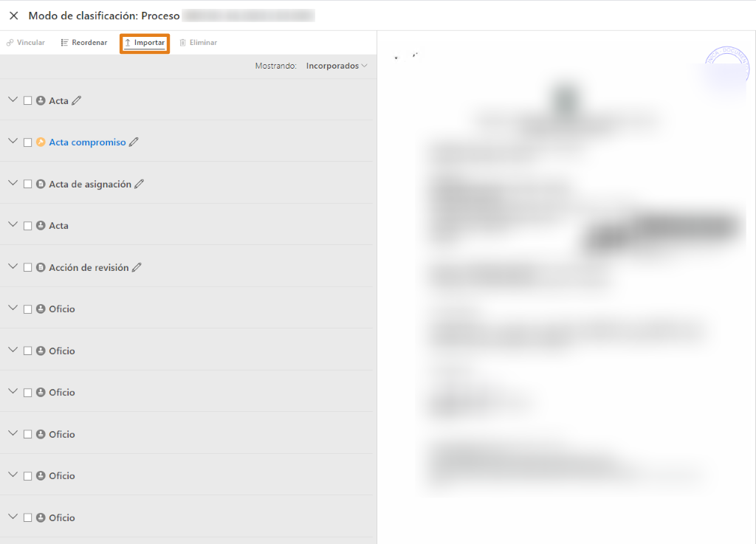Click the Reordenar toolbar option

coord(84,43)
